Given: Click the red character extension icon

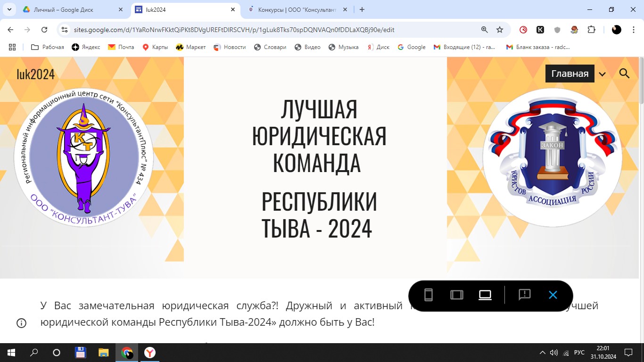Looking at the screenshot, I should point(574,30).
